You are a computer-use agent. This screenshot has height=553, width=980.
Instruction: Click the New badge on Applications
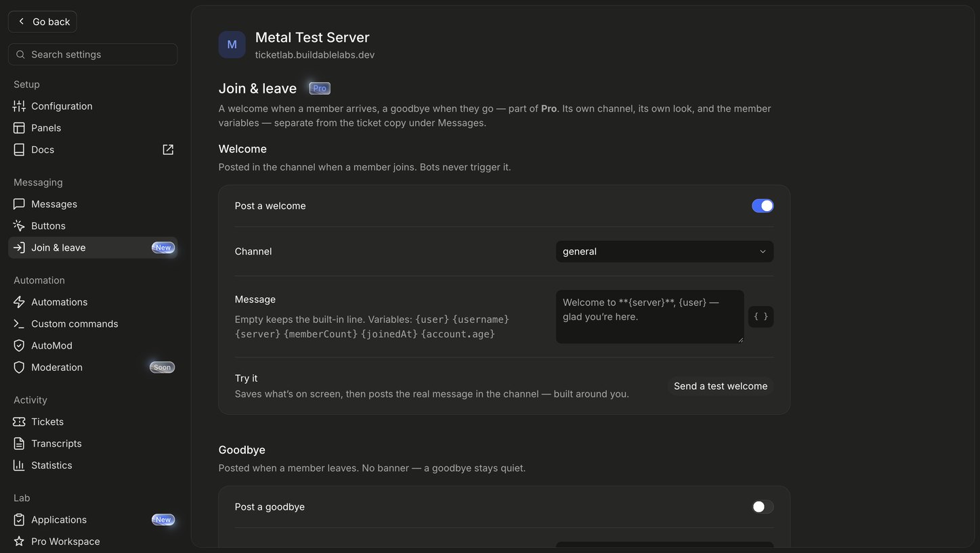(x=163, y=520)
